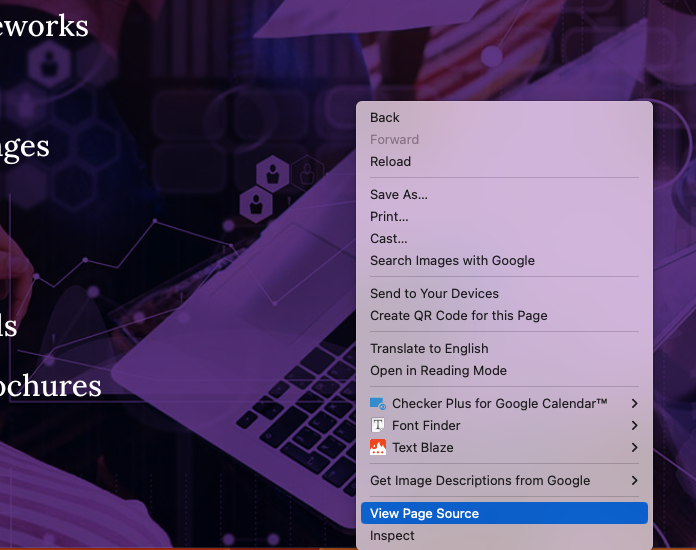This screenshot has width=696, height=550.
Task: Click Search Images with Google
Action: tap(452, 261)
